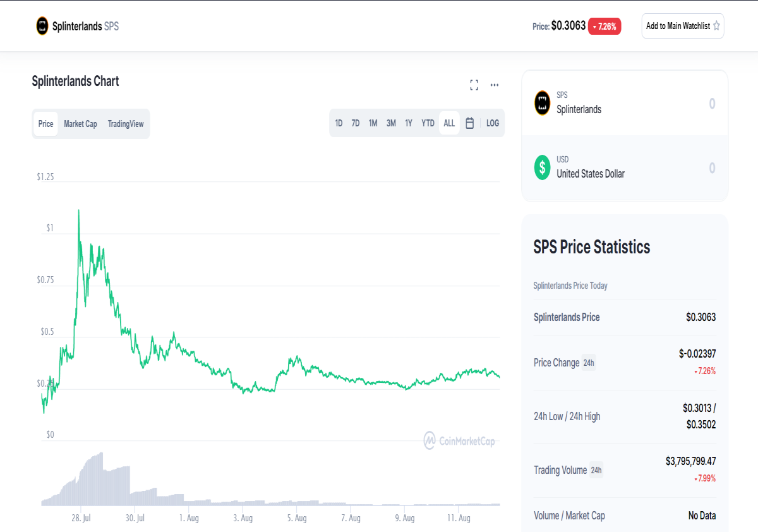Click the volume bars near 28 Jul
Screen dimensions: 758x532
85,481
